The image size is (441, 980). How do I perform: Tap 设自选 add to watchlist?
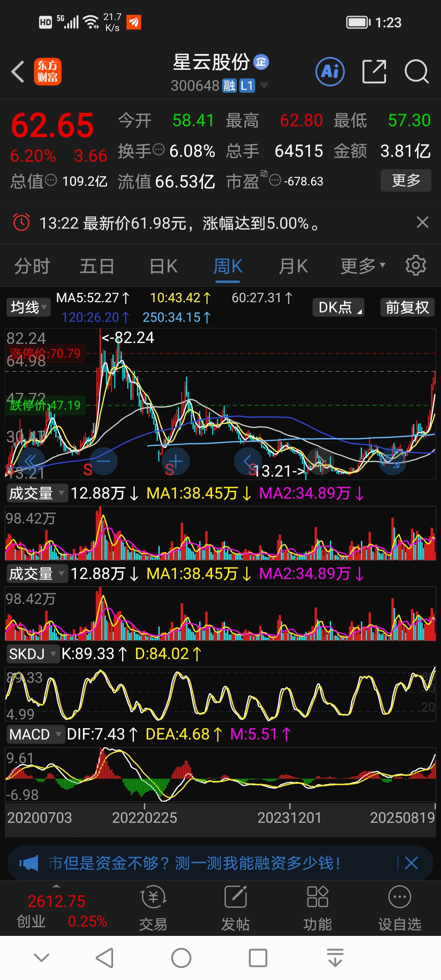[400, 908]
